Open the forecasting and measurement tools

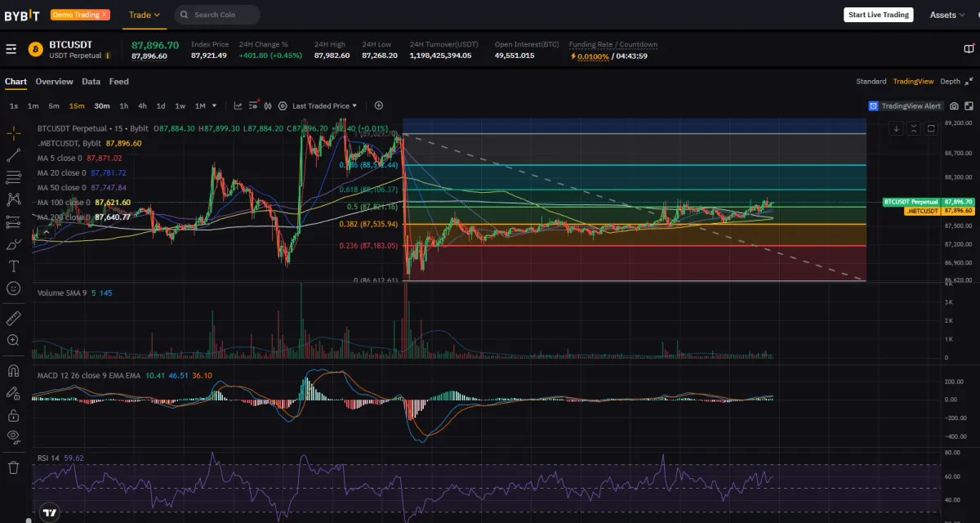pyautogui.click(x=13, y=221)
